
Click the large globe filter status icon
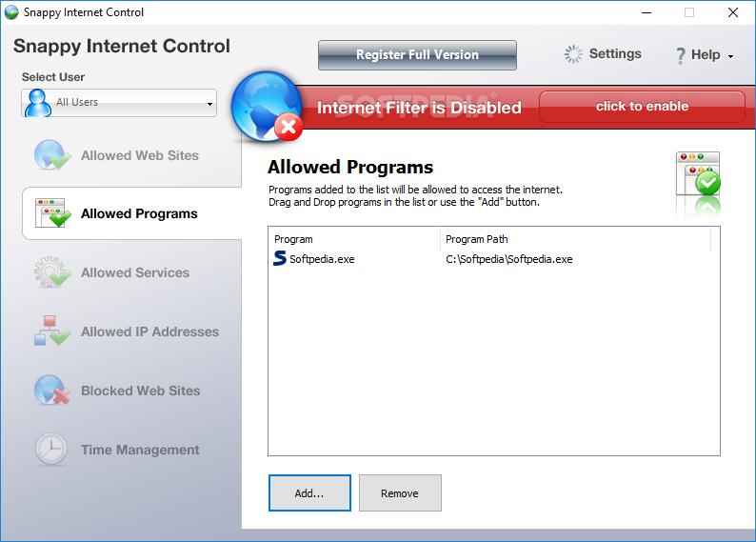pos(267,107)
